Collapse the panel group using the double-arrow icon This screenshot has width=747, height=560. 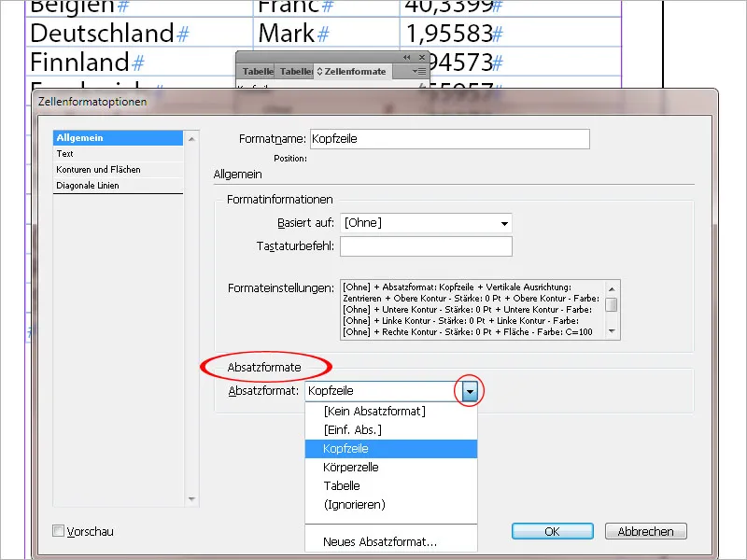405,58
